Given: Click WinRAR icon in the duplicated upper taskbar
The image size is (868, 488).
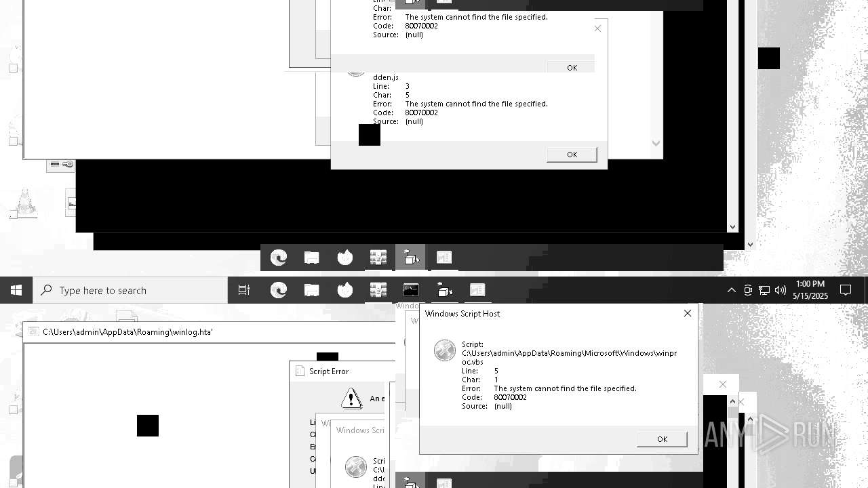Looking at the screenshot, I should coord(378,258).
